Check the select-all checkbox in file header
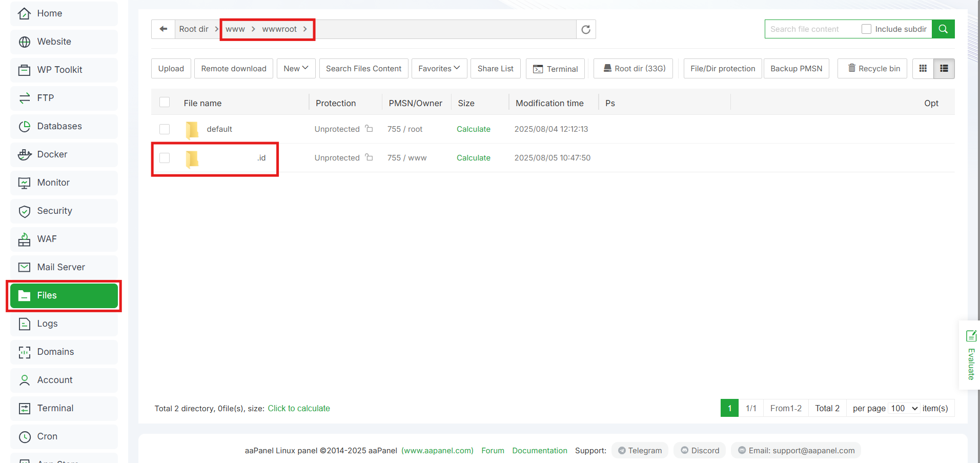The image size is (980, 463). [x=165, y=102]
